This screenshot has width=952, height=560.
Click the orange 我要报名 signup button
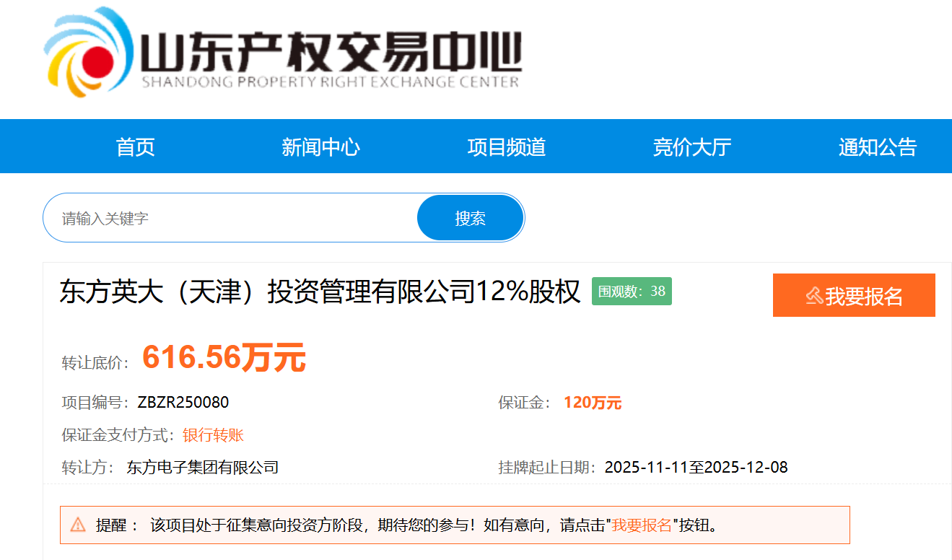click(854, 295)
